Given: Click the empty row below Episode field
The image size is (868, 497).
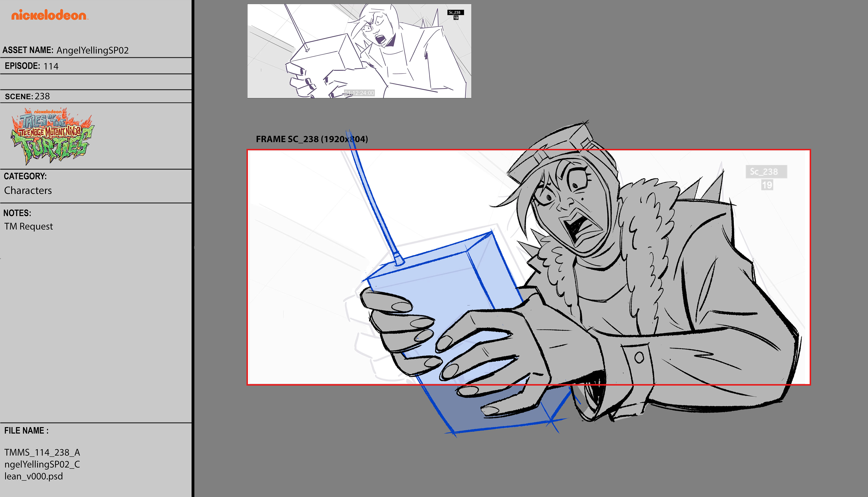Looking at the screenshot, I should pos(95,82).
